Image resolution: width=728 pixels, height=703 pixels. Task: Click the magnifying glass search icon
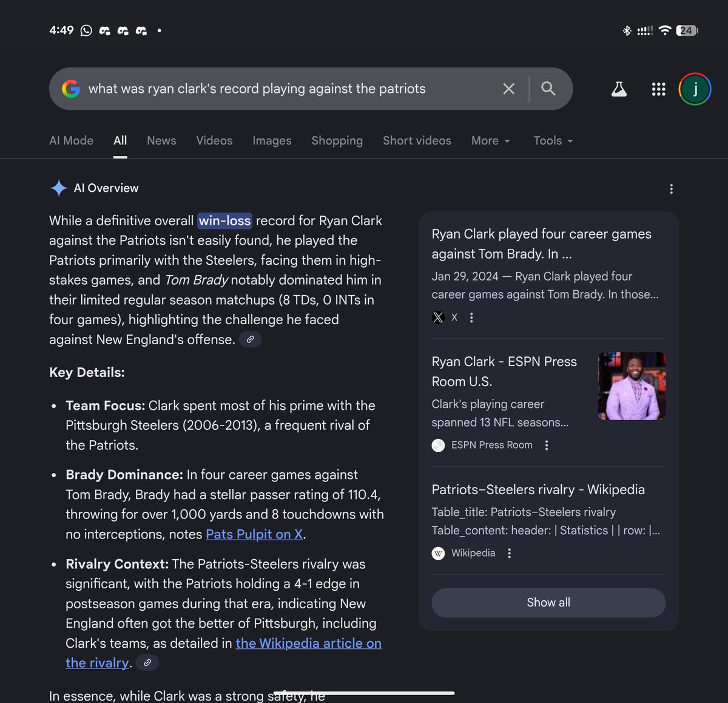click(548, 89)
